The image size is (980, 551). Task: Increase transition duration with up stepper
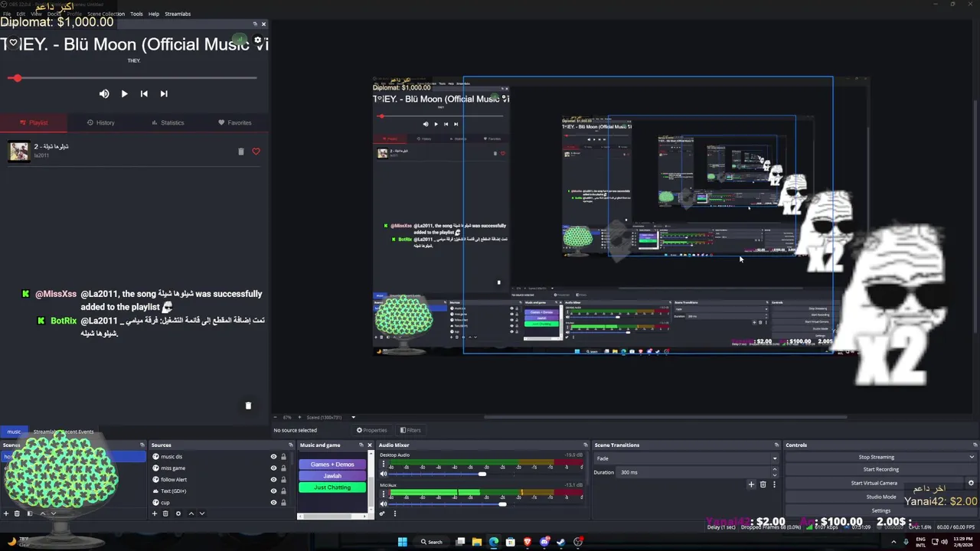click(x=774, y=469)
